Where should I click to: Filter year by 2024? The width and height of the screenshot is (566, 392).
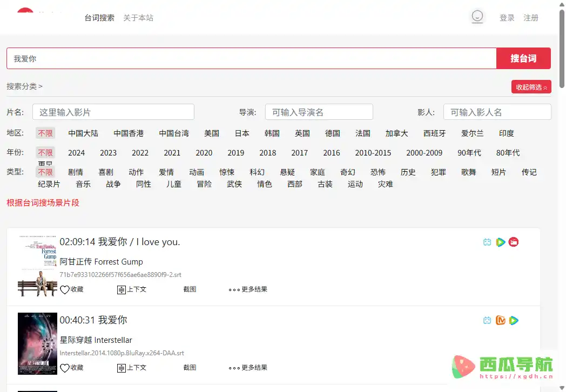click(77, 153)
